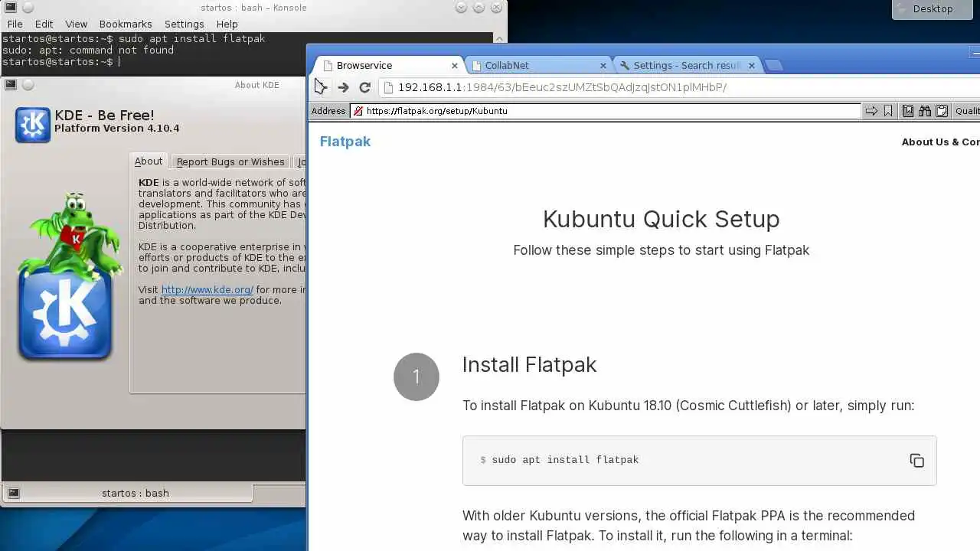
Task: Copy the sudo apt install flatpak command
Action: point(916,460)
